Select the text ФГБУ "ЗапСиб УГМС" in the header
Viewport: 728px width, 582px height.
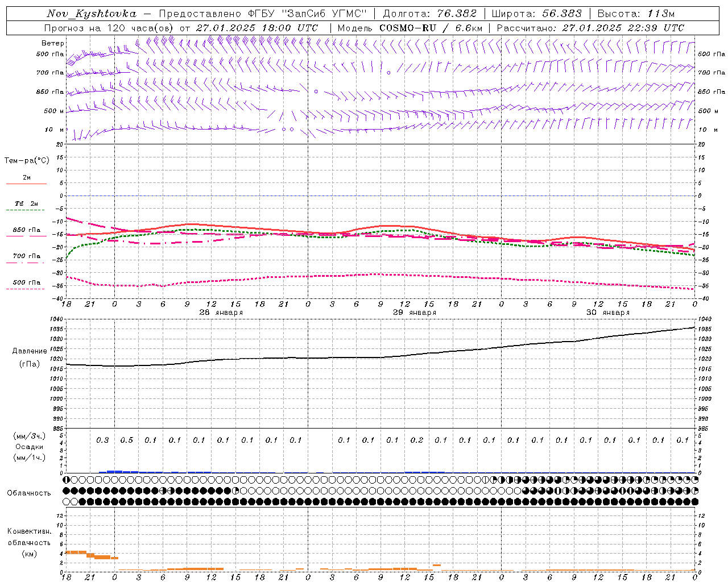pos(308,14)
